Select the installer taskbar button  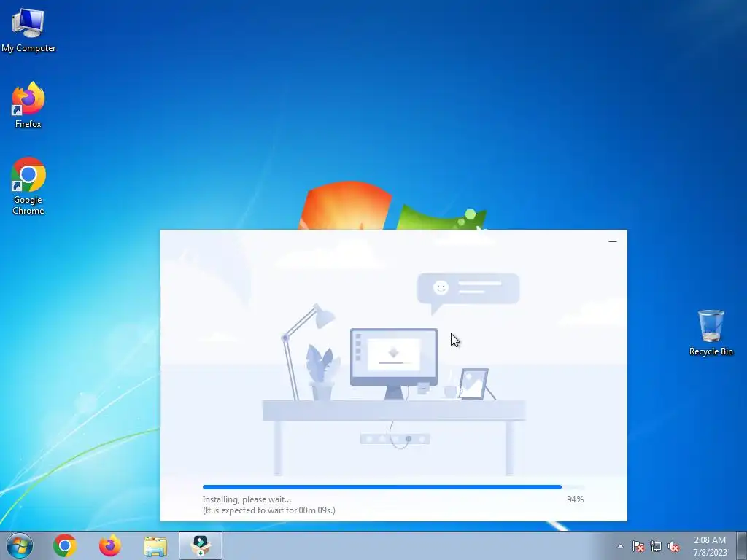pyautogui.click(x=201, y=545)
